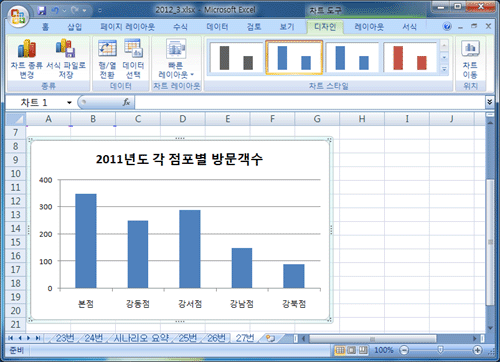Viewport: 500px width, 362px height.
Task: Click the Change Chart Type icon
Action: 27,49
